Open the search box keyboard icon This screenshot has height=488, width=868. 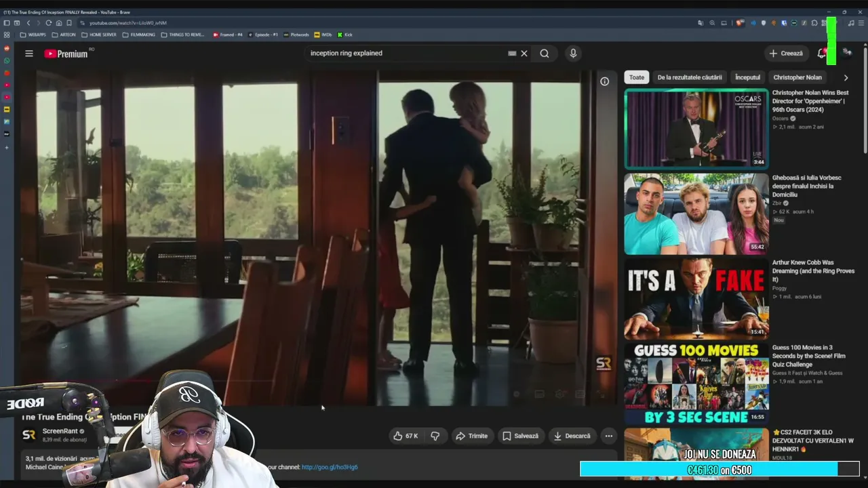[512, 54]
